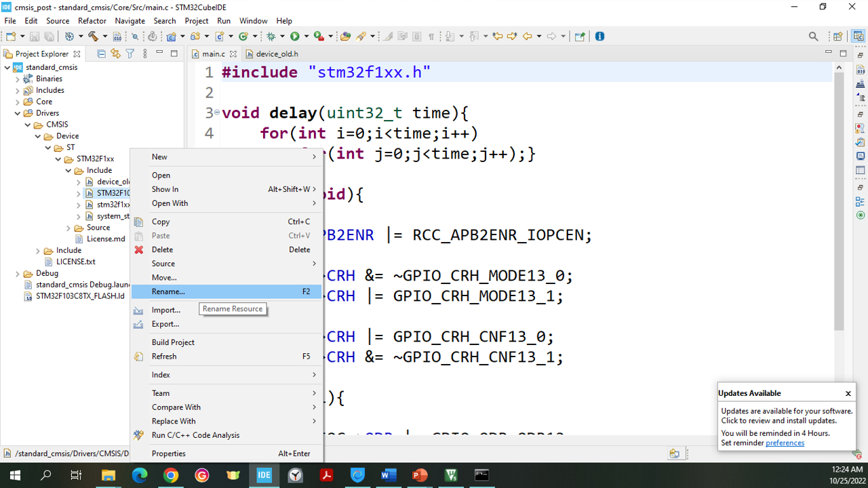Collapse the Drivers folder node
The height and width of the screenshot is (488, 868).
(x=18, y=113)
